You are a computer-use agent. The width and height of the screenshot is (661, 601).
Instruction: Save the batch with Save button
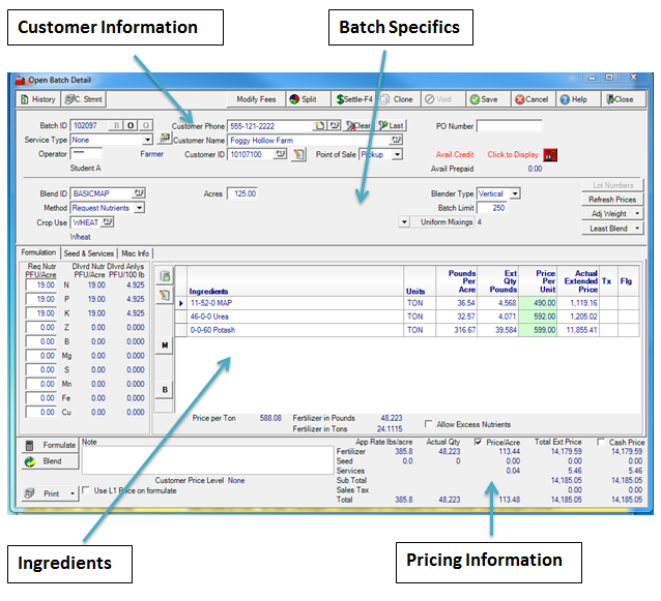pos(484,100)
